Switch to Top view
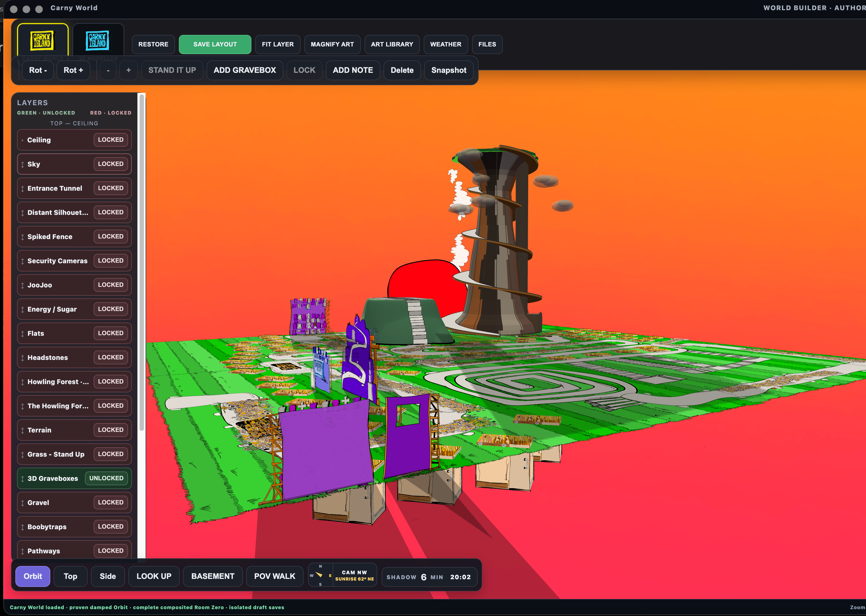 tap(71, 576)
